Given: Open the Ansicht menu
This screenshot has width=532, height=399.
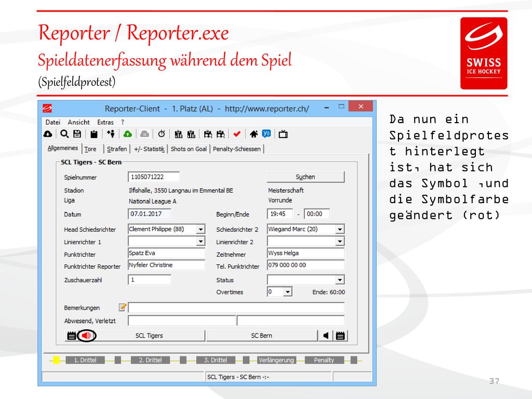Looking at the screenshot, I should click(79, 122).
